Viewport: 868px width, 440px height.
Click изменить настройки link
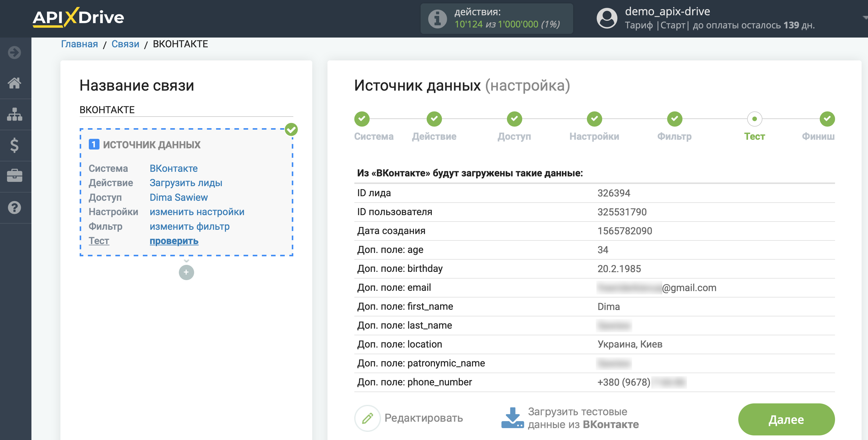pyautogui.click(x=197, y=212)
